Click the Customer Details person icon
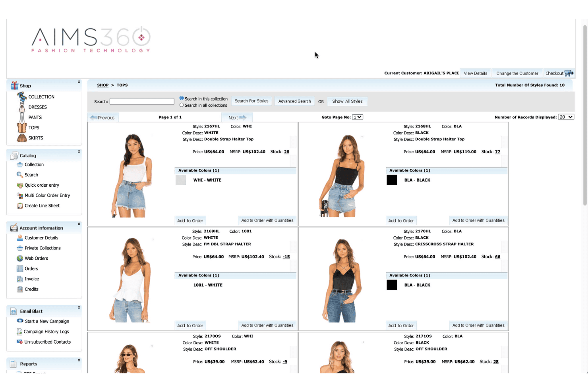 click(20, 238)
